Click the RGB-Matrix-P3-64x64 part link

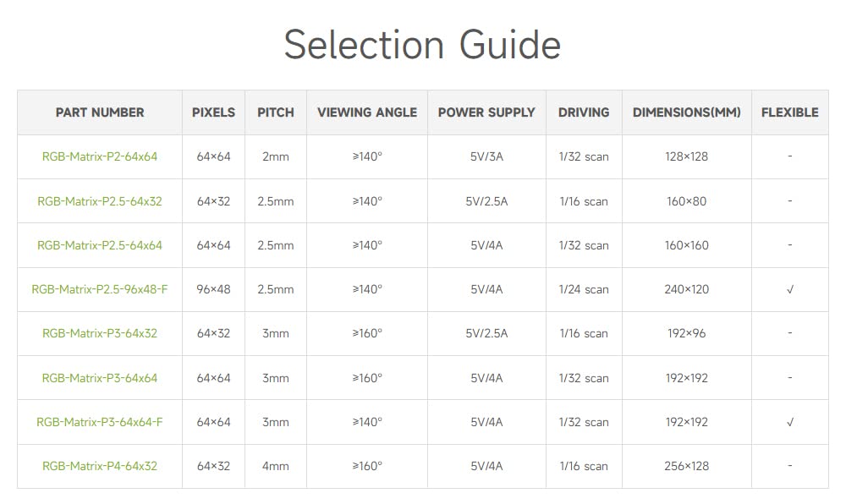tap(100, 378)
